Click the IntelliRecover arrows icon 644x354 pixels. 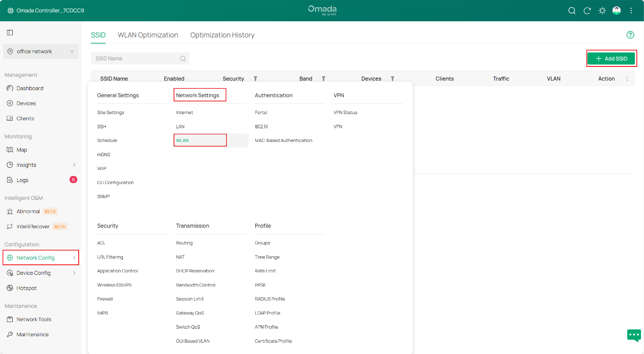pos(10,227)
